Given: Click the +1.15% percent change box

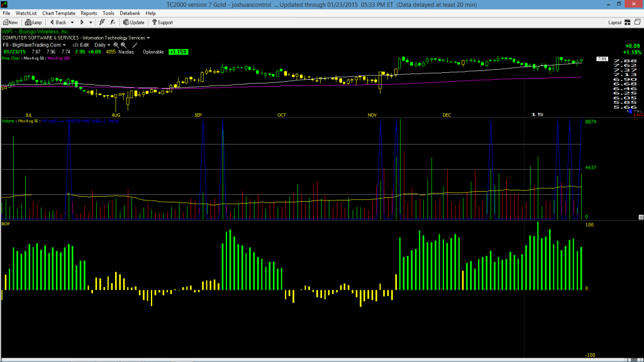Looking at the screenshot, I should click(x=178, y=52).
